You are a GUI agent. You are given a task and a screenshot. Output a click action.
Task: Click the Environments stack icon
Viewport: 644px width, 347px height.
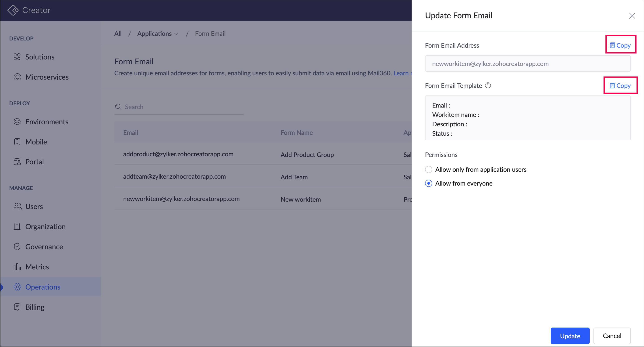pyautogui.click(x=17, y=122)
